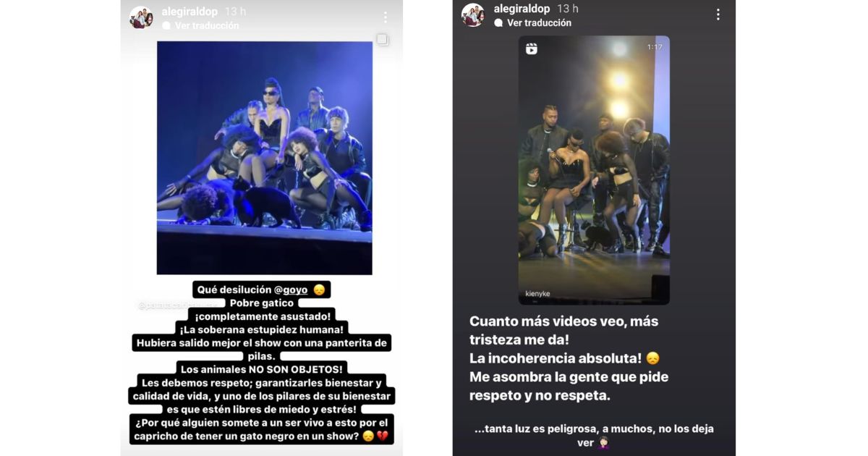Click the 1:17 video duration label

point(655,47)
